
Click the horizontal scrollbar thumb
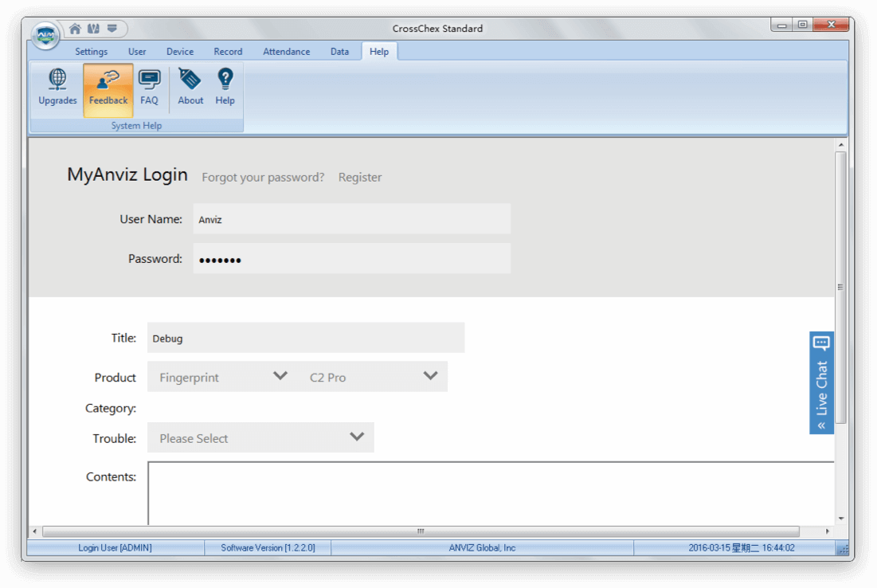coord(420,531)
